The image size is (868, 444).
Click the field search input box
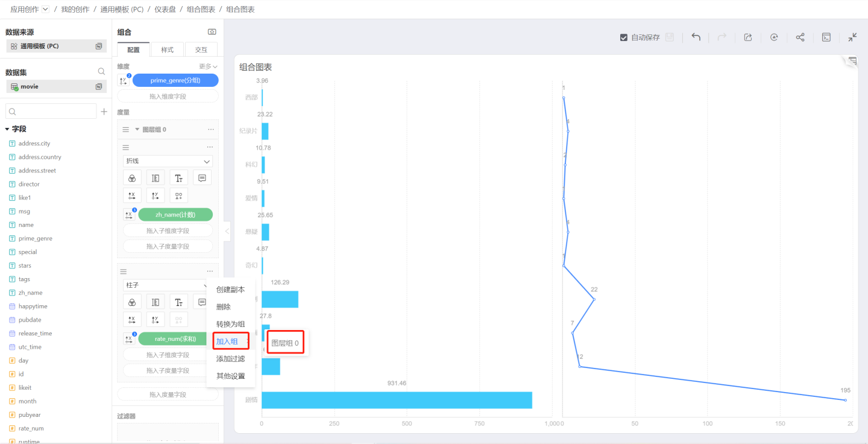(x=51, y=112)
